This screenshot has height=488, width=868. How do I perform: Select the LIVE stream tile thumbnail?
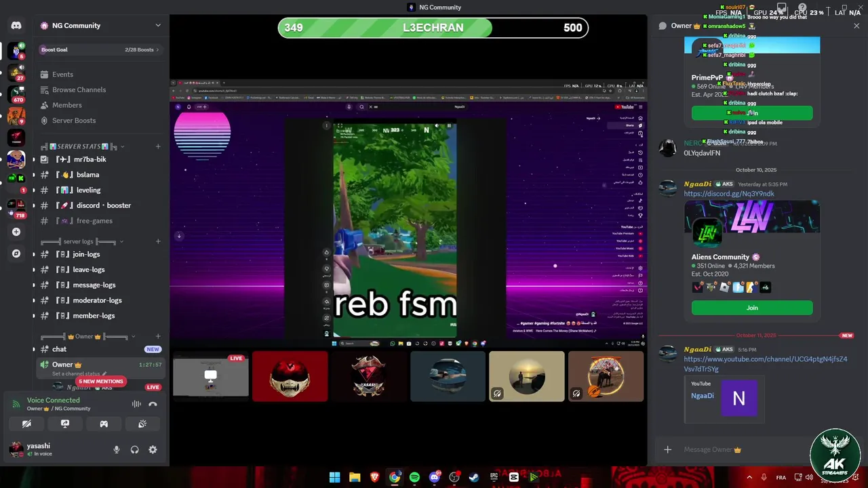tap(210, 376)
